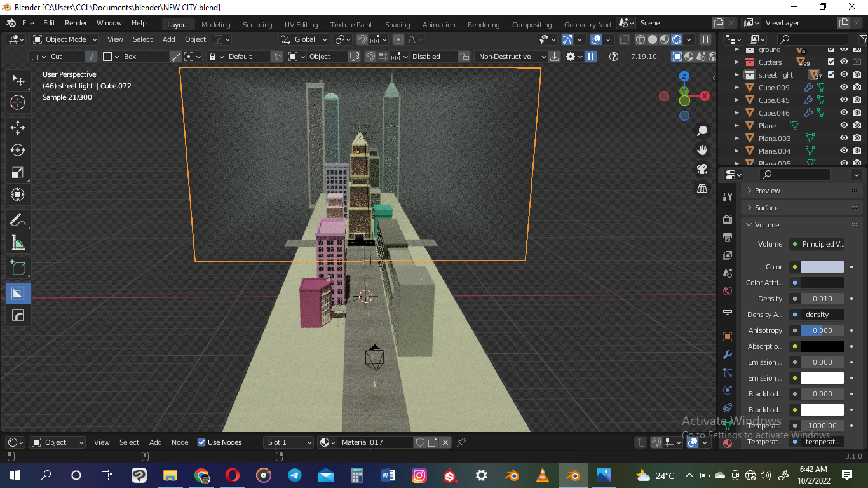Toggle exclude checkbox for Cutters collection
This screenshot has height=488, width=868.
[831, 62]
